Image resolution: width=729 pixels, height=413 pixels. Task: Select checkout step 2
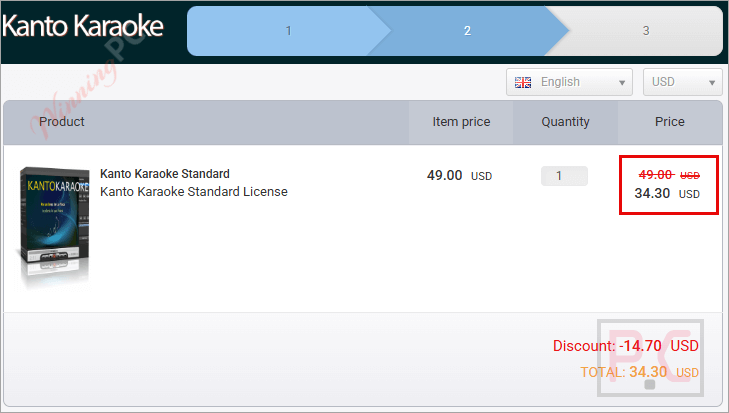click(467, 31)
